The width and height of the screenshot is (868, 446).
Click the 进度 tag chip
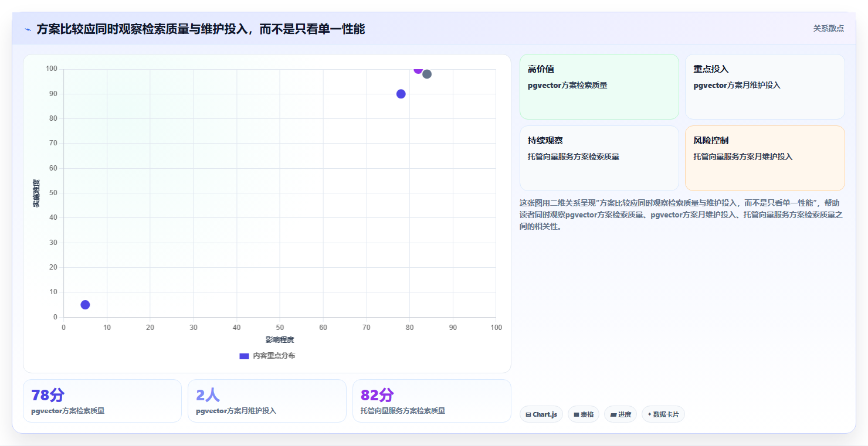(620, 414)
